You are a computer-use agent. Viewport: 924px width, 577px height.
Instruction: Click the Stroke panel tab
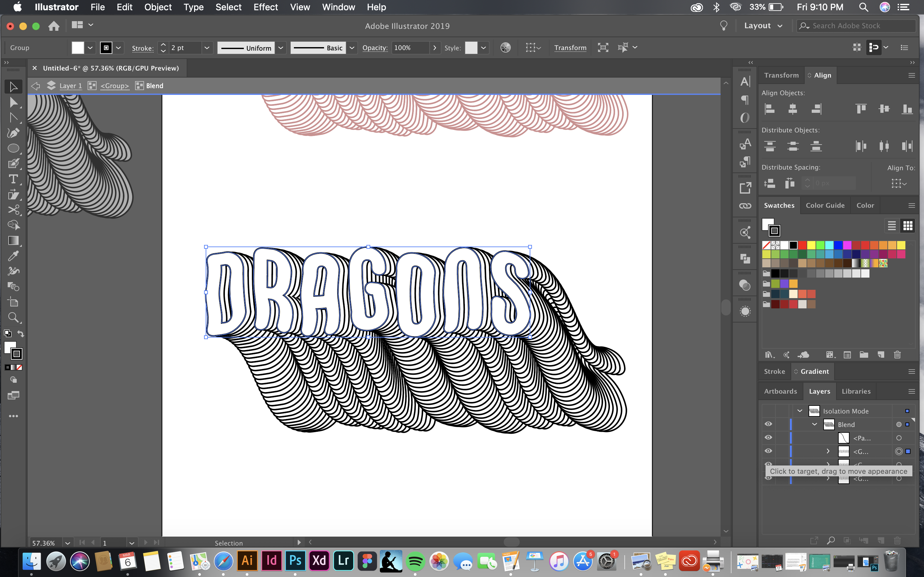(774, 371)
